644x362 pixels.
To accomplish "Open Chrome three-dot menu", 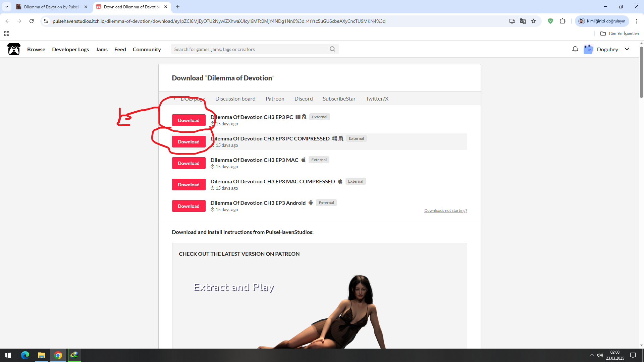I will 636,21.
